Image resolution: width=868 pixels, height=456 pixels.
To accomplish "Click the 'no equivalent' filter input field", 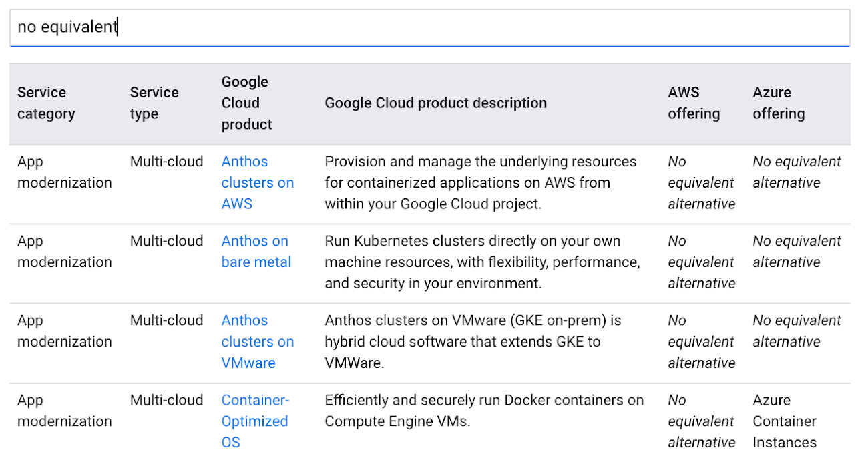I will point(429,27).
